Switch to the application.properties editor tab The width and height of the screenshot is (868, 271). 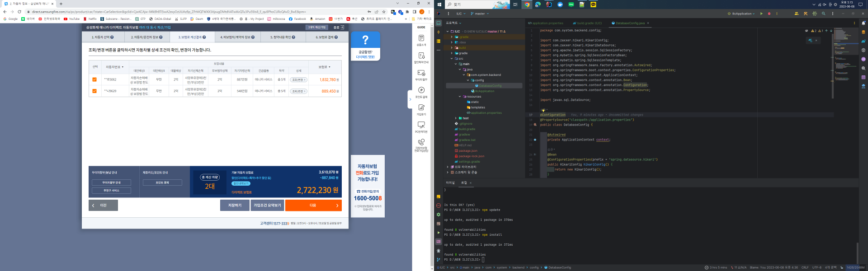[x=546, y=23]
